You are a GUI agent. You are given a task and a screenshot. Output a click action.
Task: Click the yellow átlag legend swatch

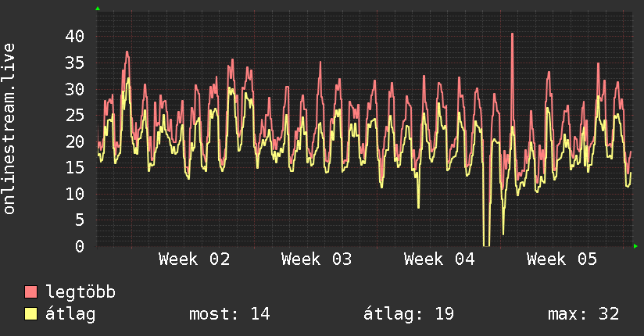click(30, 314)
